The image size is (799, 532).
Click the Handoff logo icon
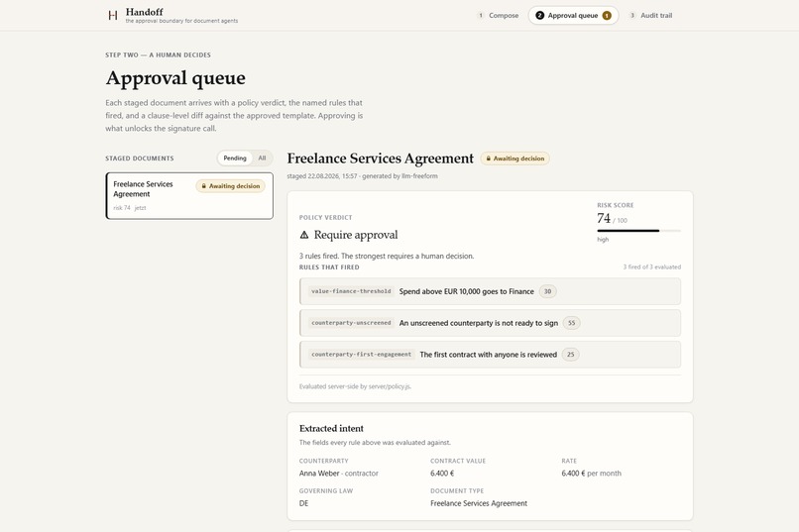pyautogui.click(x=113, y=15)
